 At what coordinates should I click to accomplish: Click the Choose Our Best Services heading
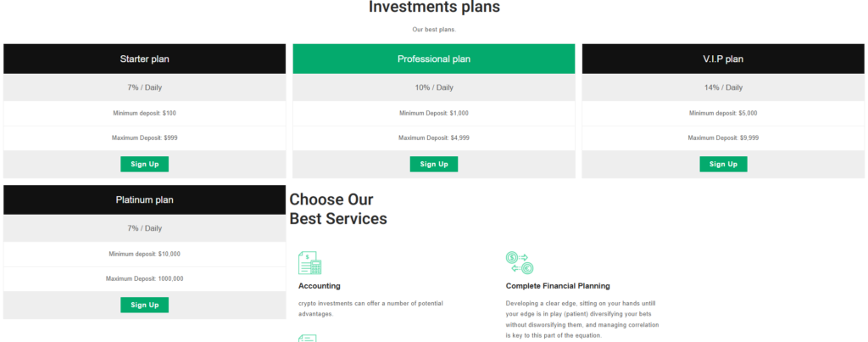tap(338, 209)
